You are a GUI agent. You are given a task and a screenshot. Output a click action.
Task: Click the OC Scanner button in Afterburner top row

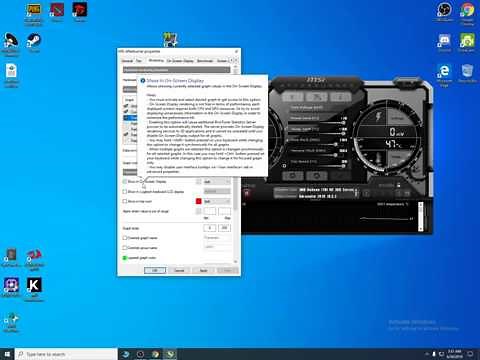(317, 97)
